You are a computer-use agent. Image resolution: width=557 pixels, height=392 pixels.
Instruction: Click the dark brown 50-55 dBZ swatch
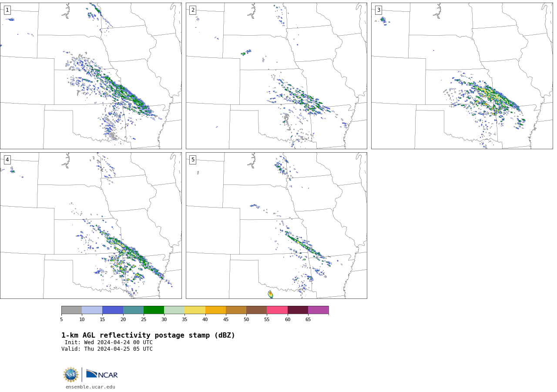256,310
